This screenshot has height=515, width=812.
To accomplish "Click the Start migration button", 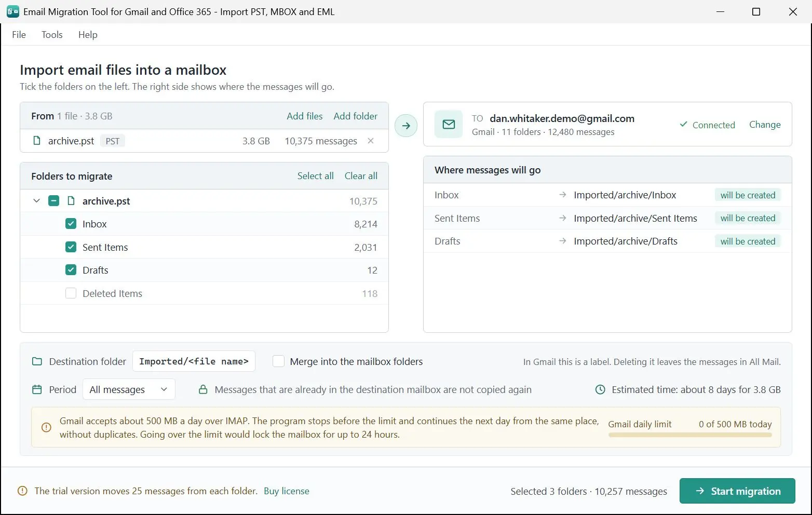I will [737, 491].
